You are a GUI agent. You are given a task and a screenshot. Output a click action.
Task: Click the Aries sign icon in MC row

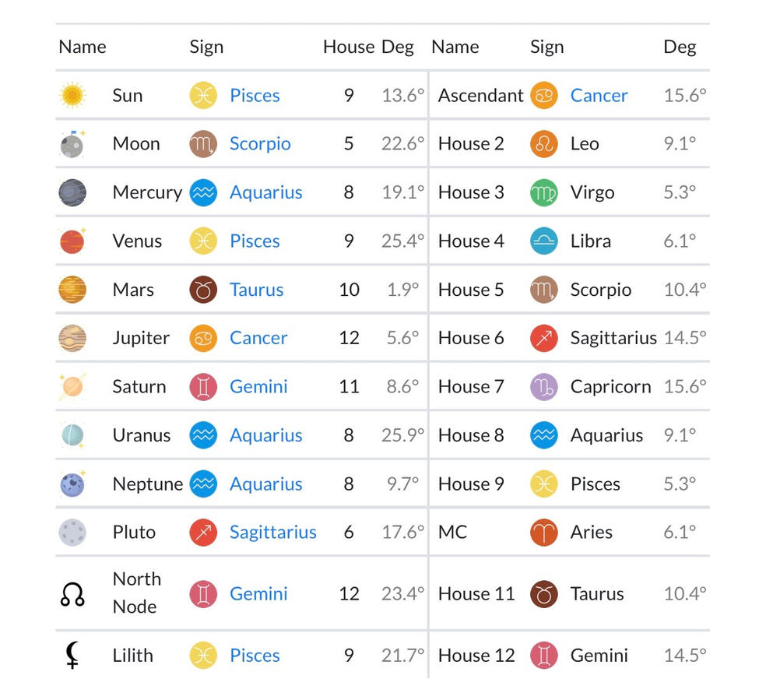(x=543, y=533)
